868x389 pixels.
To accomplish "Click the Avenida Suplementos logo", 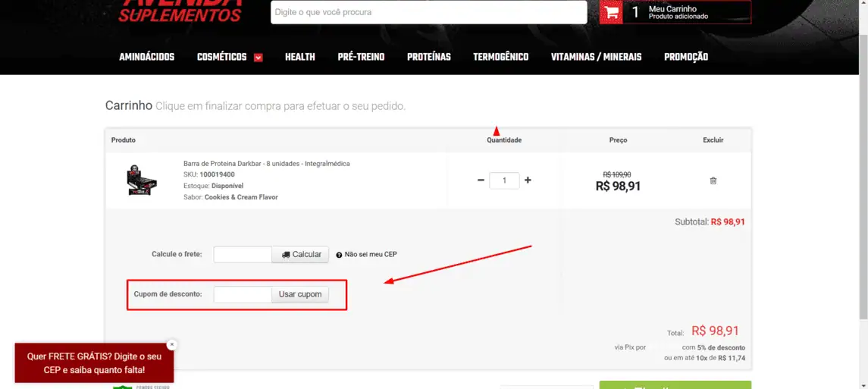I will (180, 11).
